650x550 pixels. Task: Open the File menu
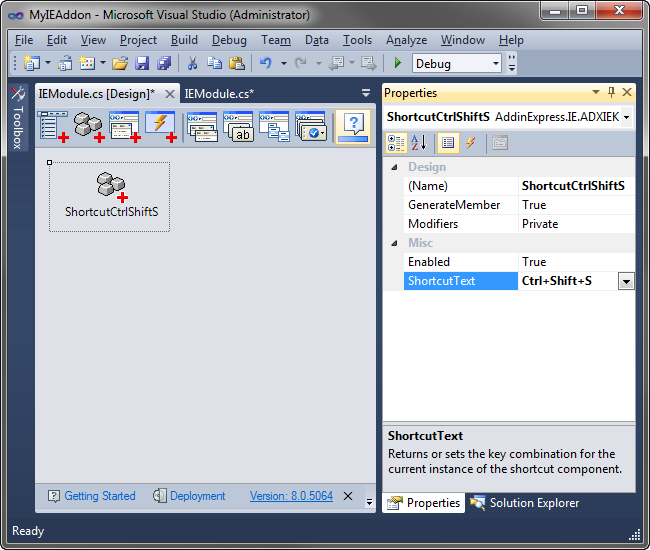click(24, 40)
